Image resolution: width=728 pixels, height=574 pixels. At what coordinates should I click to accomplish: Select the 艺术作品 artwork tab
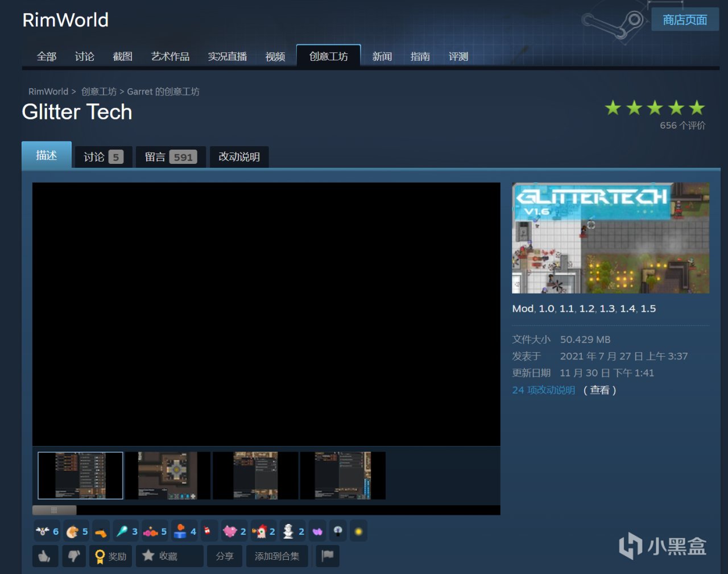point(170,56)
